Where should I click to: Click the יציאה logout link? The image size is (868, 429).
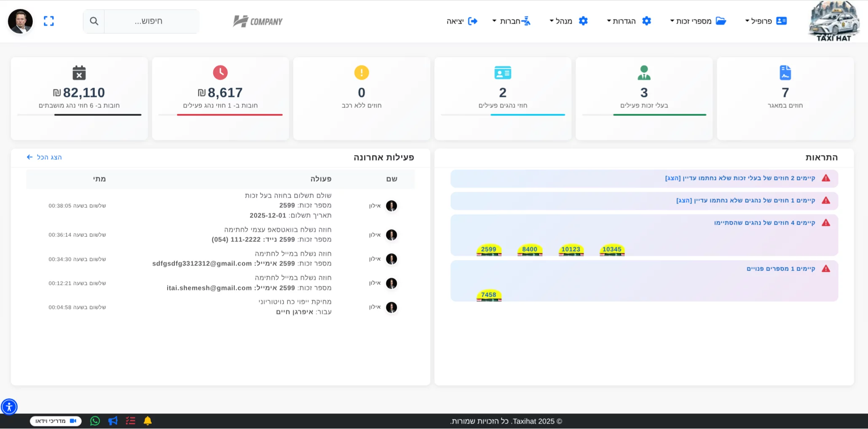(462, 21)
